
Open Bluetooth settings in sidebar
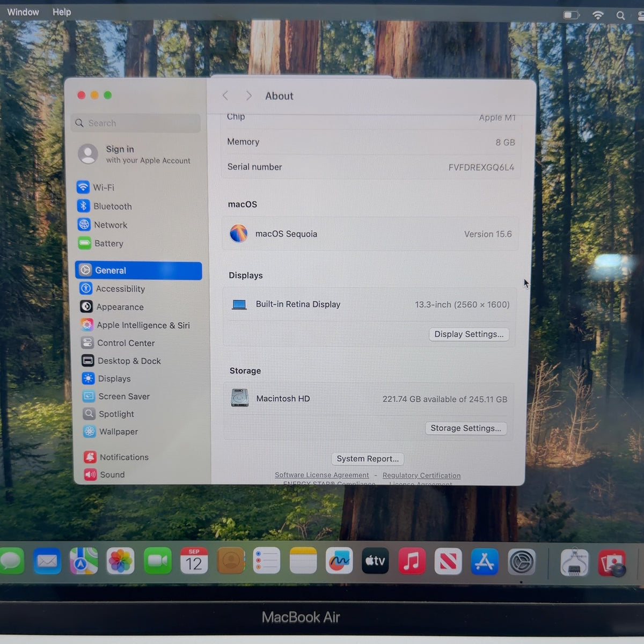(105, 206)
